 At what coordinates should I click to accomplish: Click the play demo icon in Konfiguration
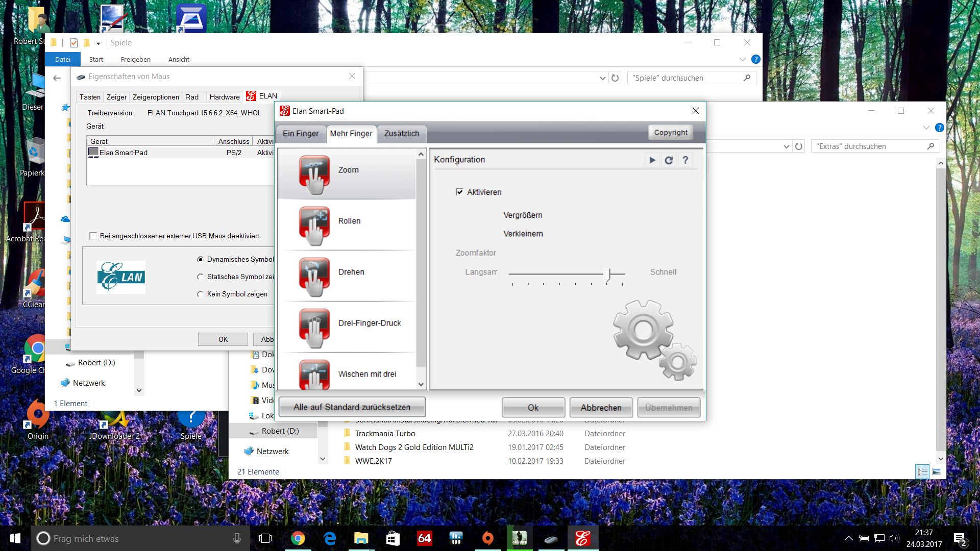tap(652, 160)
